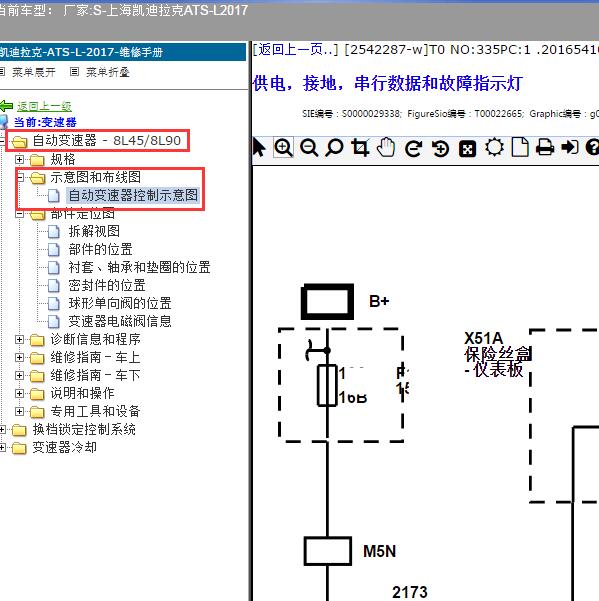
Task: Click the B+ terminal symbol in diagram
Action: tap(327, 302)
